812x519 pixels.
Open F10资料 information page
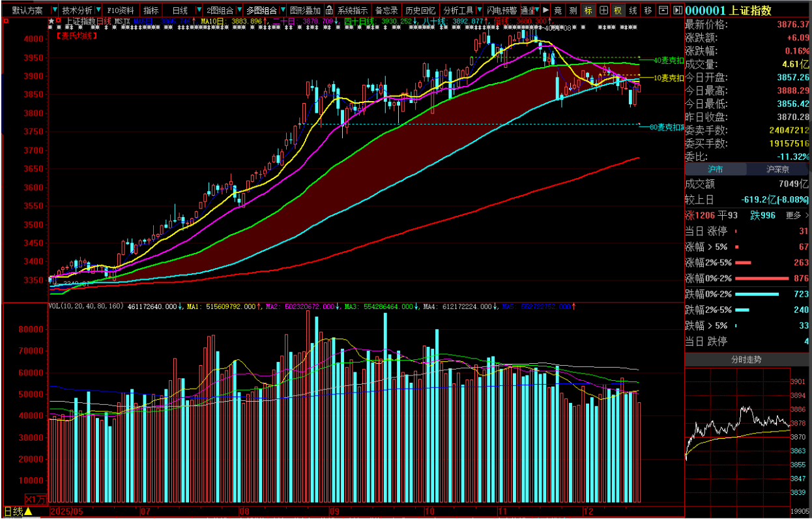point(121,10)
